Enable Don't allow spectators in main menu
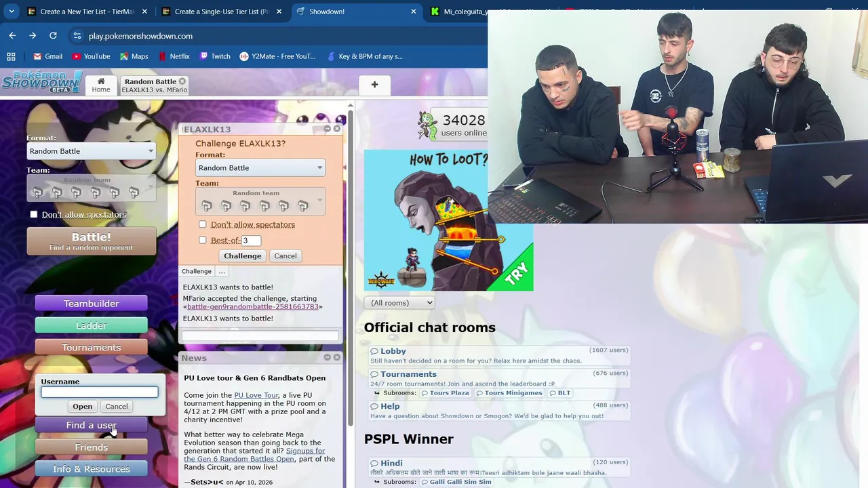The height and width of the screenshot is (488, 868). pyautogui.click(x=34, y=214)
